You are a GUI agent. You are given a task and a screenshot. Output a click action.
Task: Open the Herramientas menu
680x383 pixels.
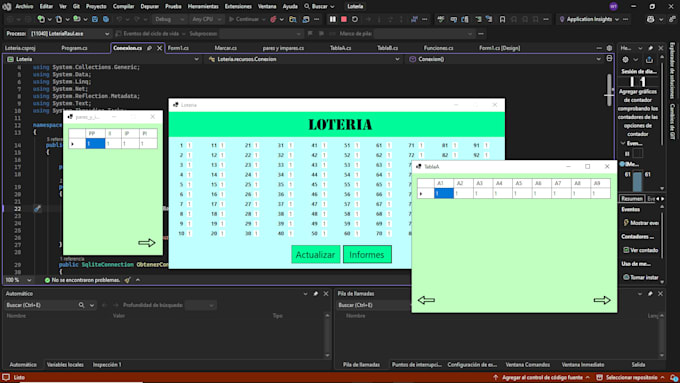point(203,7)
